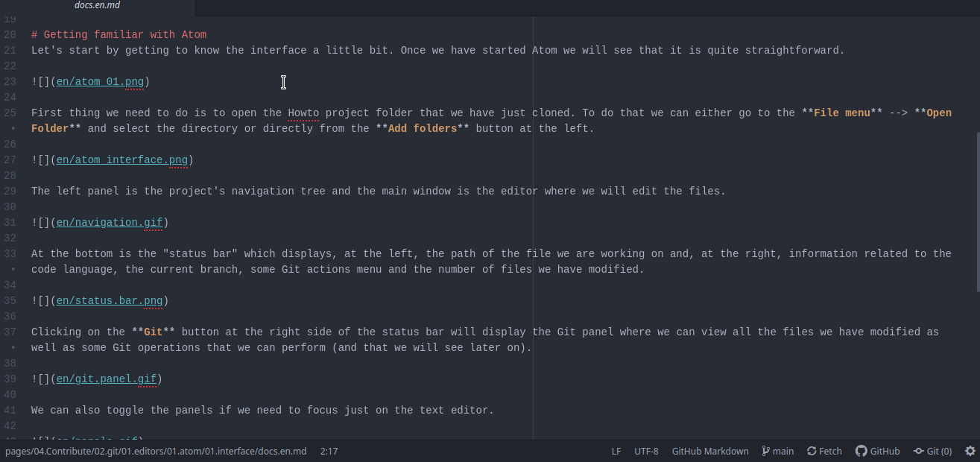Click the en/status.bar.png image link

click(x=109, y=300)
